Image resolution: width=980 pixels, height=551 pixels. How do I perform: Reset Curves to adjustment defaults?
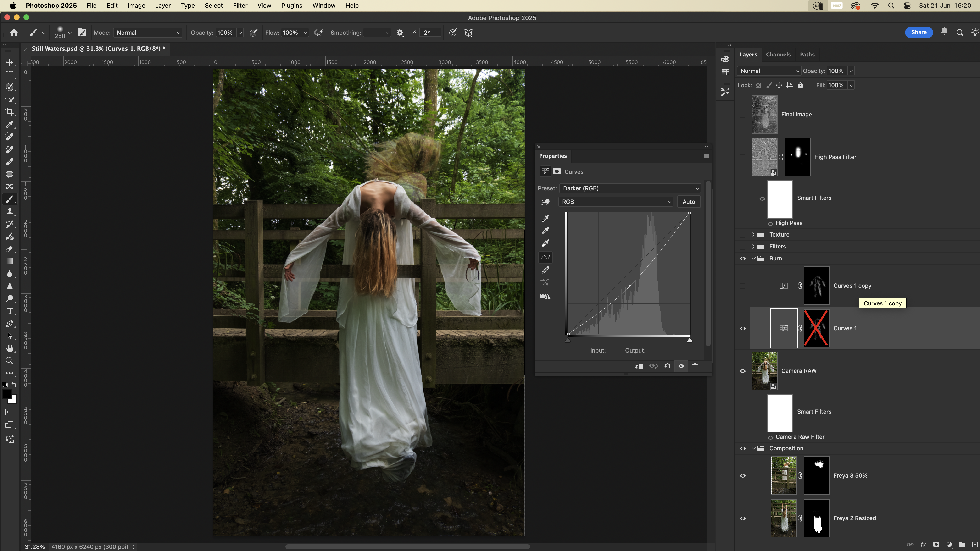point(667,366)
